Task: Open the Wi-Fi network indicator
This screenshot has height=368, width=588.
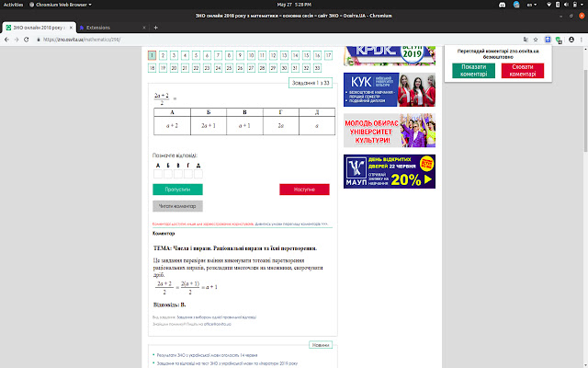Action: (549, 5)
